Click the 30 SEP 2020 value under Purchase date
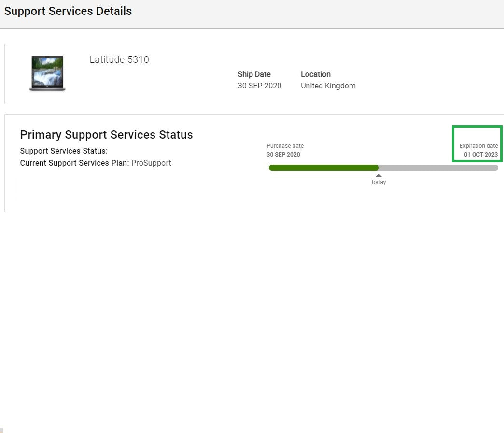504x433 pixels. coord(283,155)
